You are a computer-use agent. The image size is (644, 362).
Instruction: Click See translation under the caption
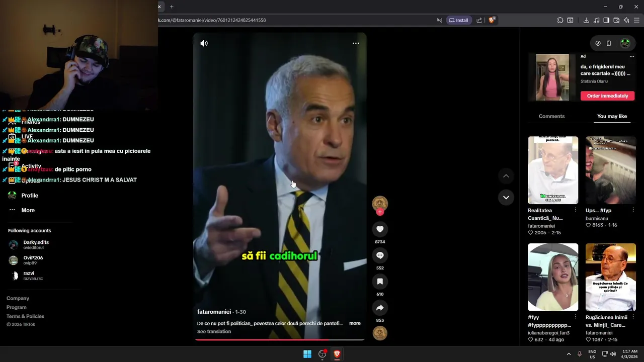214,331
